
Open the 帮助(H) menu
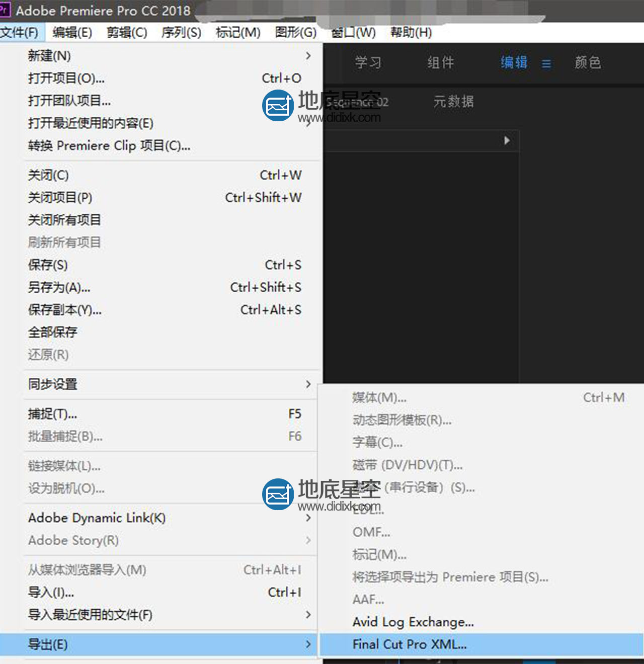click(411, 33)
